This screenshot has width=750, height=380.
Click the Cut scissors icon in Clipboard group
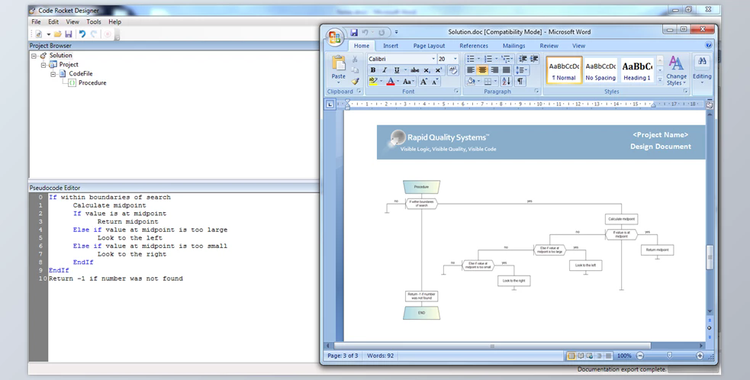(x=355, y=59)
